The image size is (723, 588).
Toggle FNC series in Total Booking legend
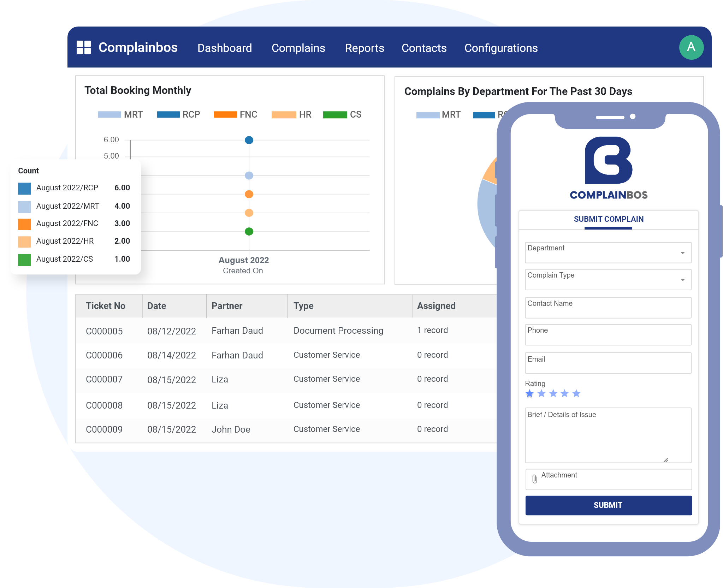pyautogui.click(x=235, y=114)
